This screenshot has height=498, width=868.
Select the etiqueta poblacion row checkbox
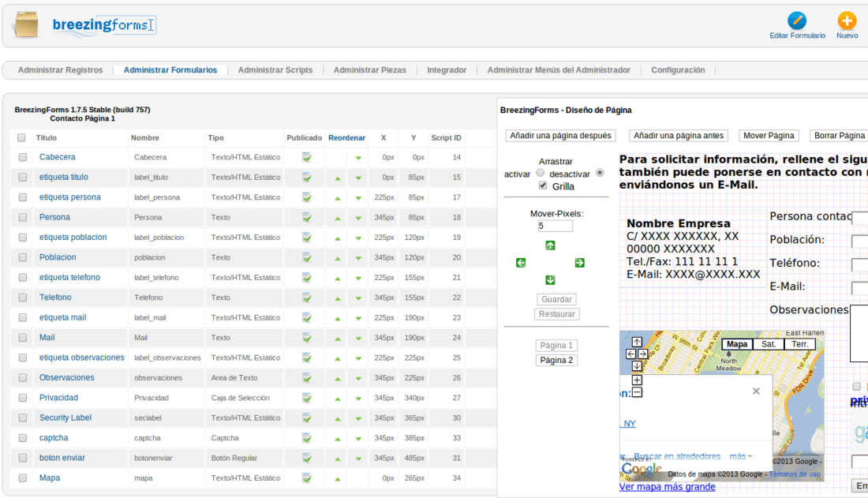click(23, 238)
